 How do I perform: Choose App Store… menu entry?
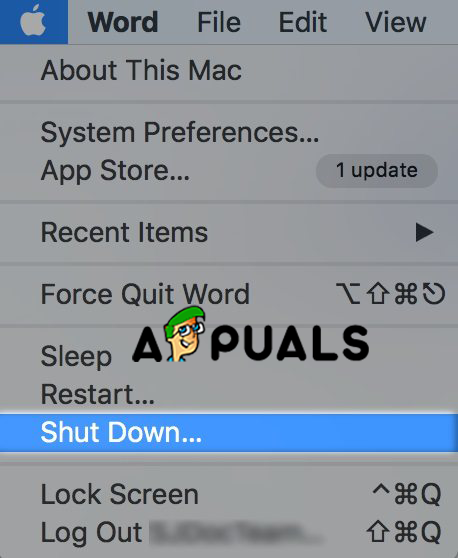coord(229,171)
